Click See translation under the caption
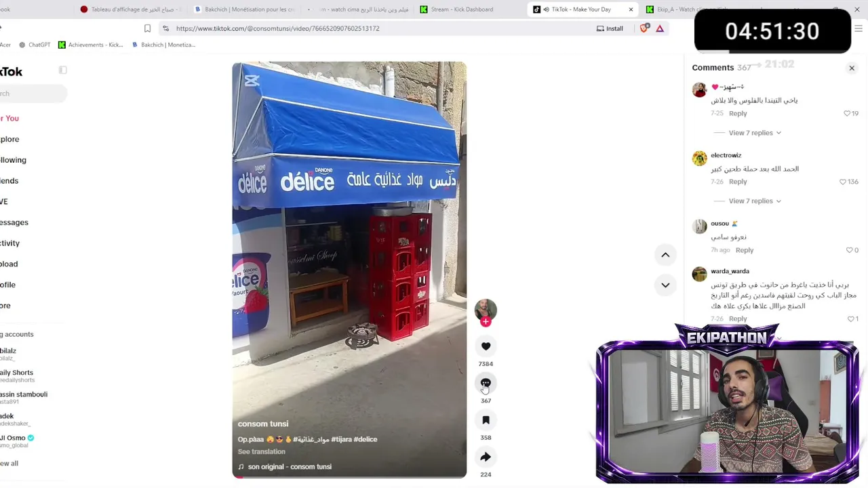This screenshot has width=868, height=488. click(261, 451)
